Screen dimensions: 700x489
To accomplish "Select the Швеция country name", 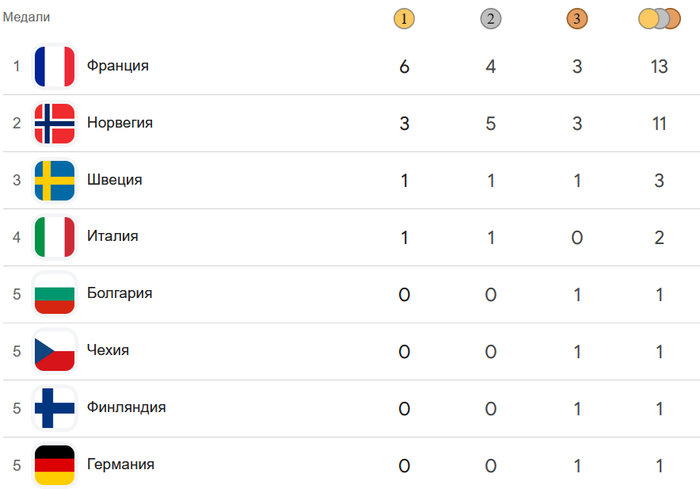I will click(115, 180).
